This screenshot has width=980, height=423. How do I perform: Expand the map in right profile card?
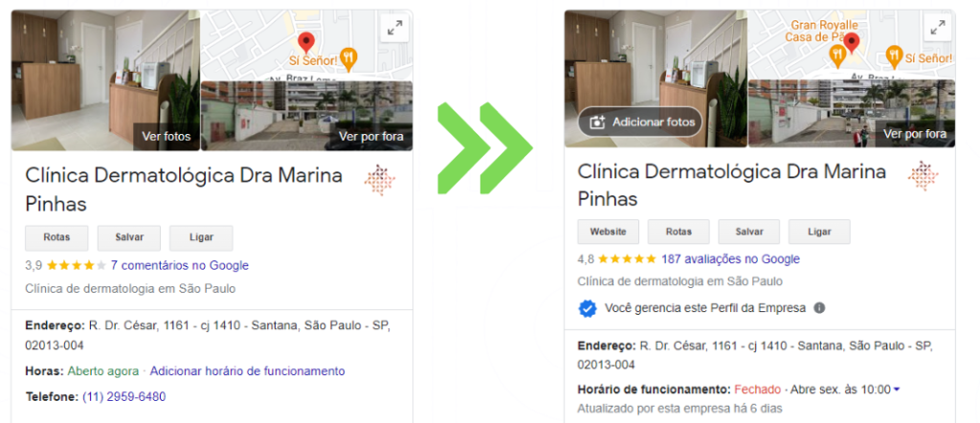click(x=938, y=28)
